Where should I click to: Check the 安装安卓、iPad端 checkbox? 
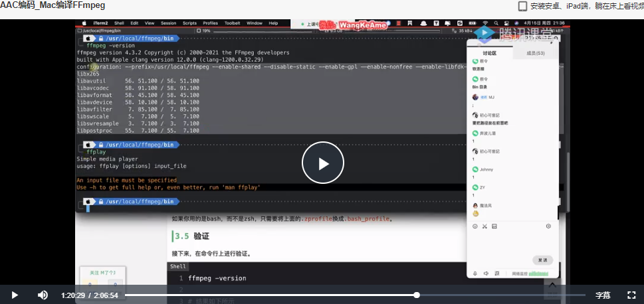pos(522,6)
